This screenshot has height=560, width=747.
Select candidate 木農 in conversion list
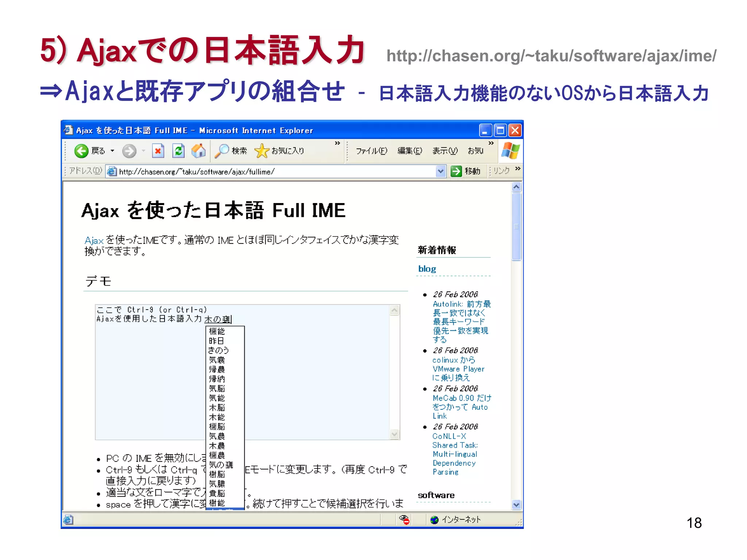(217, 446)
